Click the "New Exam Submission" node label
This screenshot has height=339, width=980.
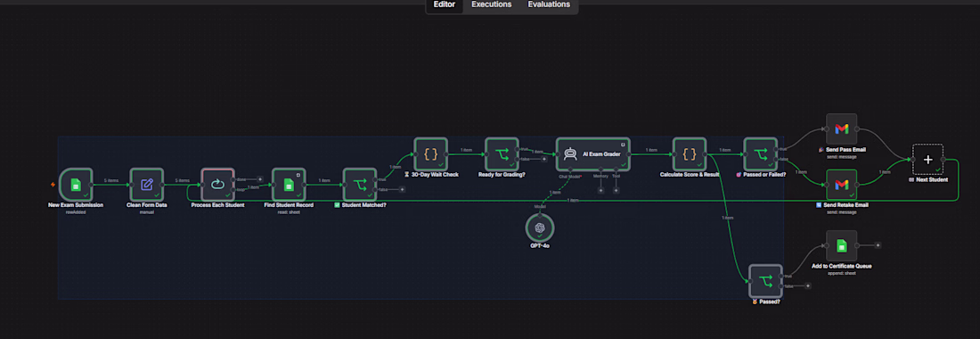coord(76,205)
